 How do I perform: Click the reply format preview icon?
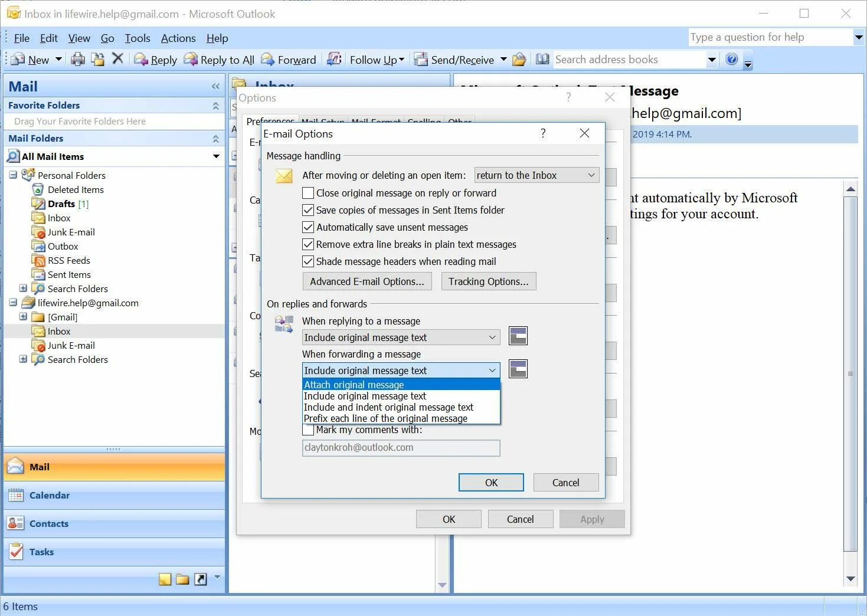tap(518, 336)
